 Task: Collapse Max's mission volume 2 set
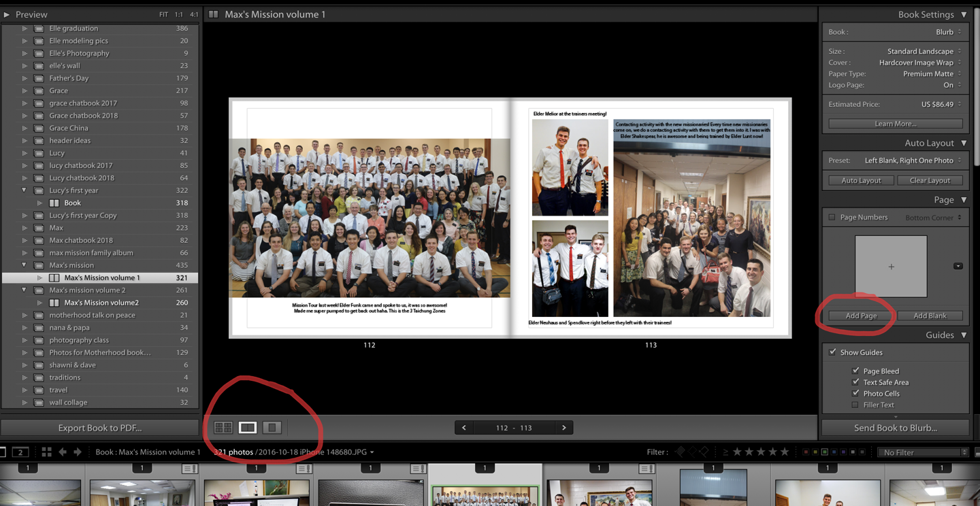click(x=24, y=290)
